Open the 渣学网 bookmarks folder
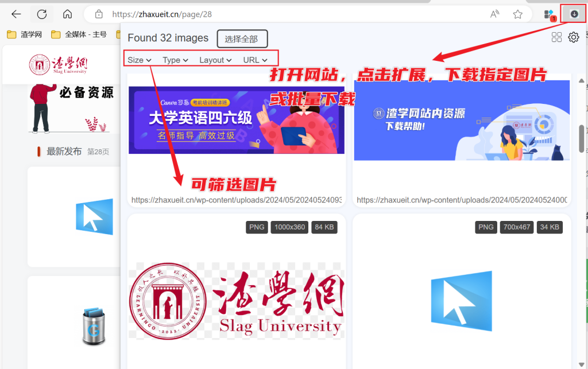 (x=25, y=34)
